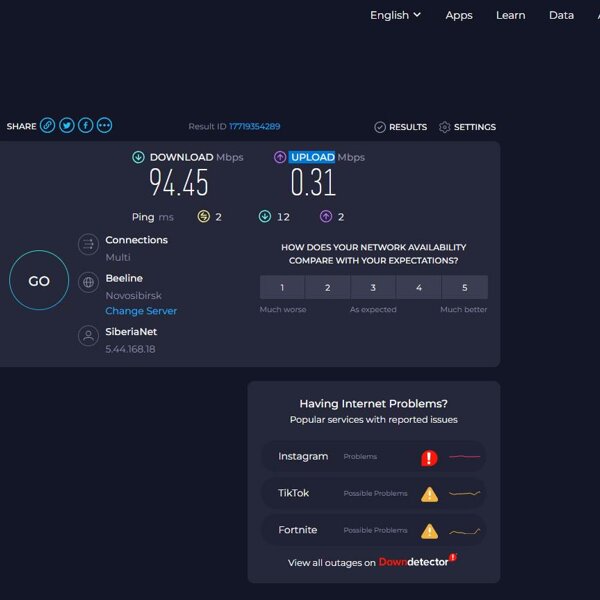Click Instagram outage sparkline graph

[x=465, y=457]
